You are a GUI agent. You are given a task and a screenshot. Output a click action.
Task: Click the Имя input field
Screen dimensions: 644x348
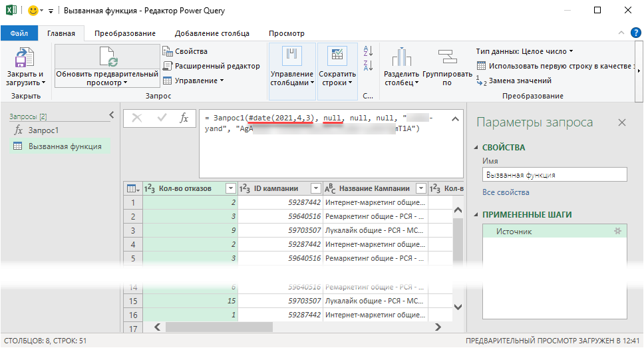[x=554, y=174]
